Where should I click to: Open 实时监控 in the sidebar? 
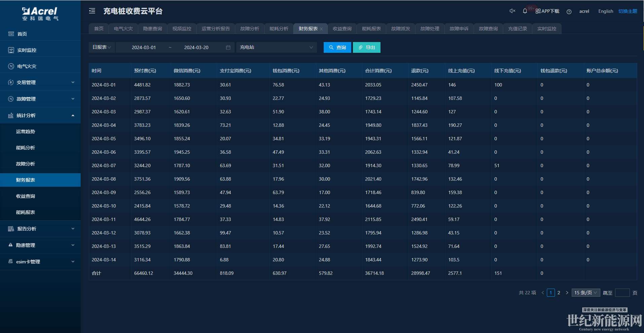coord(27,50)
